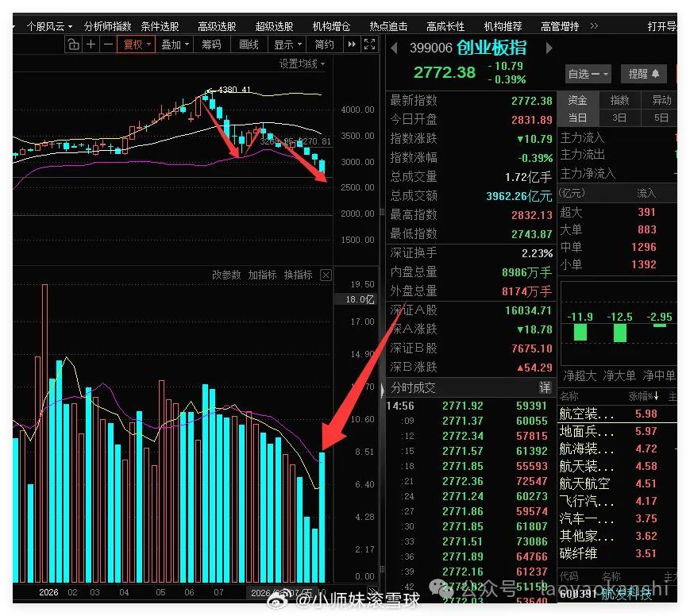Zoom in chart with plus icon
Viewport: 690px width, 616px height.
pos(91,44)
